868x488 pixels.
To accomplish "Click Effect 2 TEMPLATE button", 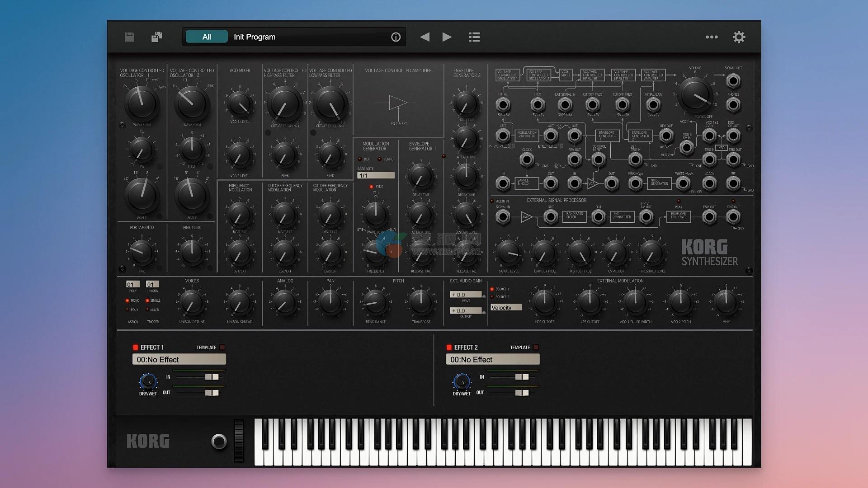I will (x=536, y=347).
